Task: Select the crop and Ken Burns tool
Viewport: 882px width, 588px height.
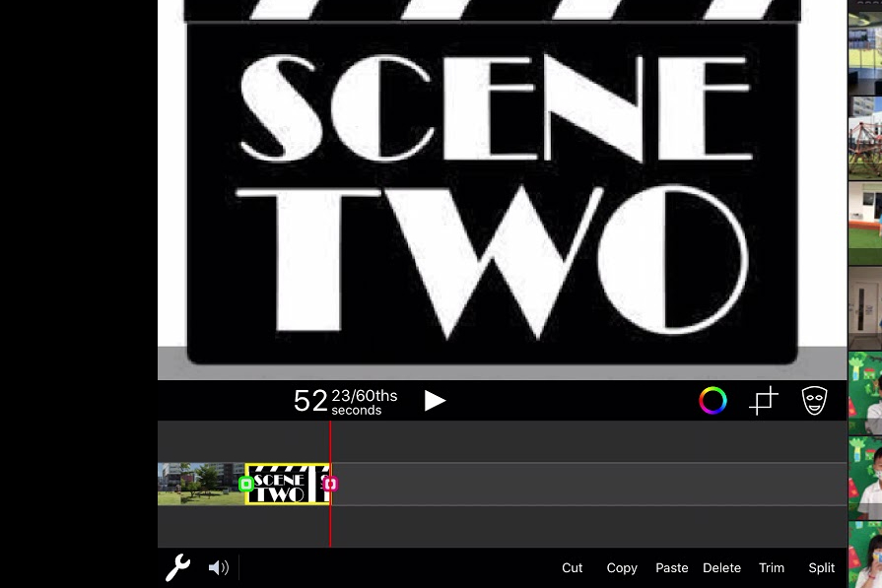Action: [764, 400]
